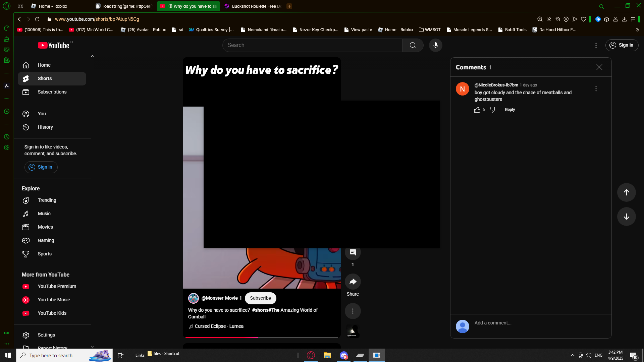Image resolution: width=644 pixels, height=362 pixels.
Task: Open the heart bookmarks icon
Action: (x=584, y=19)
